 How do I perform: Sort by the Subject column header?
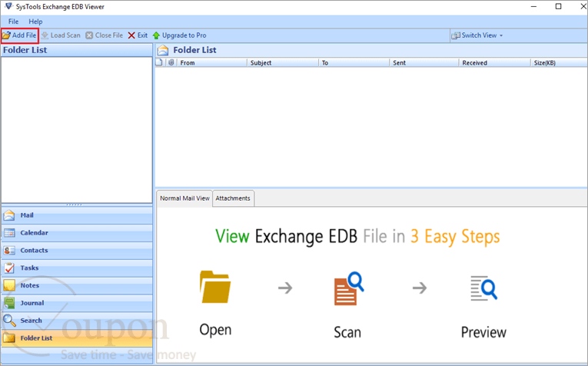tap(283, 62)
